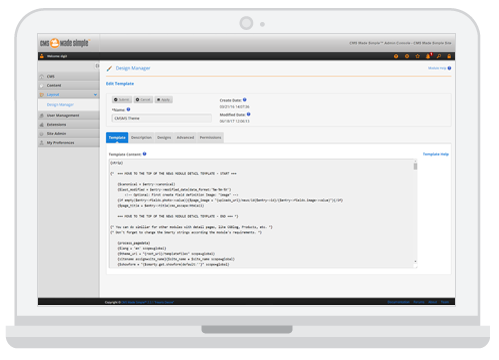
Task: Switch to the Advanced tab
Action: pos(185,137)
